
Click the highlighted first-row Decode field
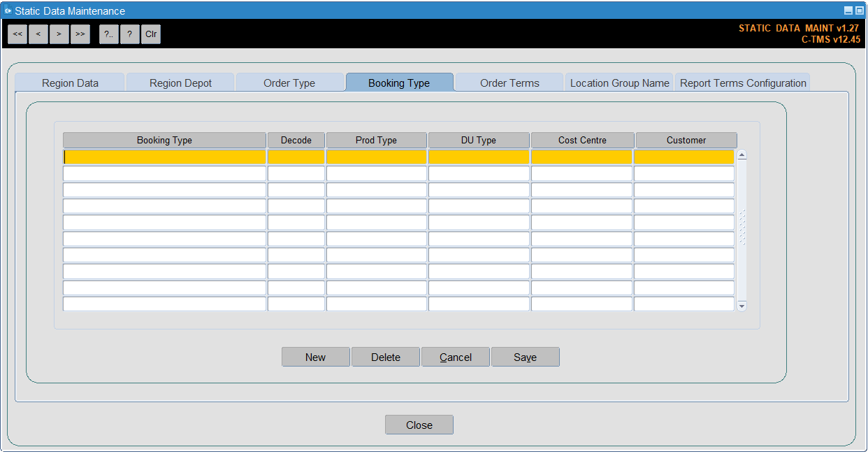click(296, 157)
